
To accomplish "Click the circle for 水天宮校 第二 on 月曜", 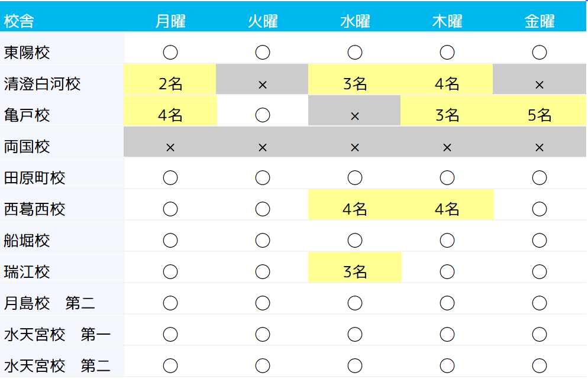I will point(170,366).
